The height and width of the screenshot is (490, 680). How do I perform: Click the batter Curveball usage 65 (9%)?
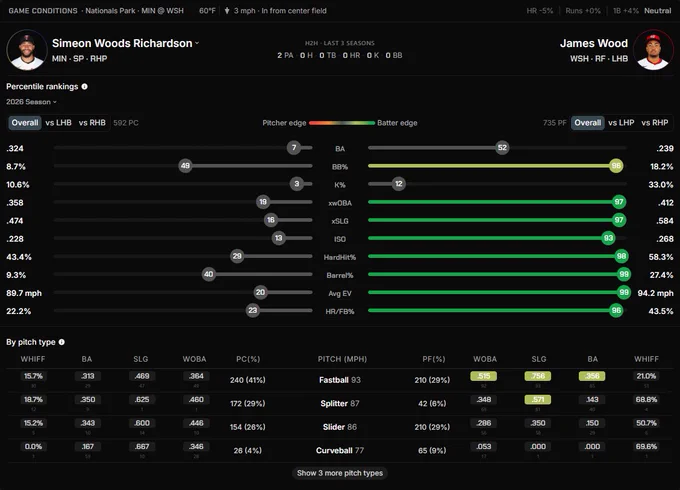point(432,451)
